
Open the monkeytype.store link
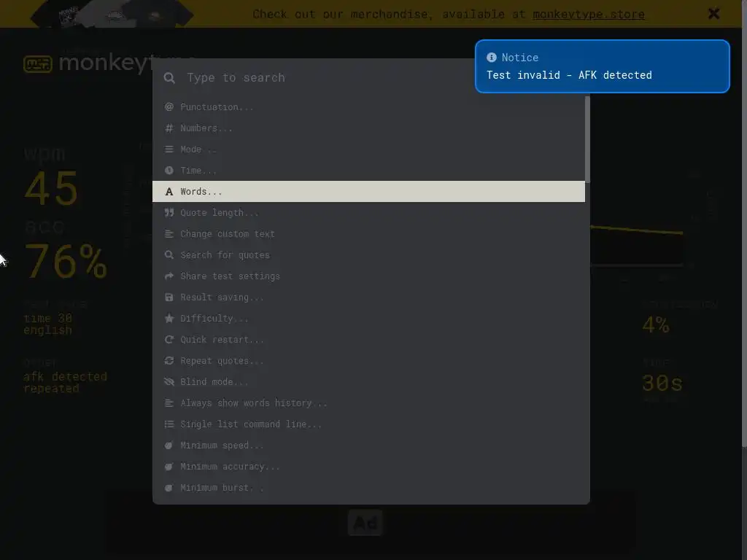(589, 15)
